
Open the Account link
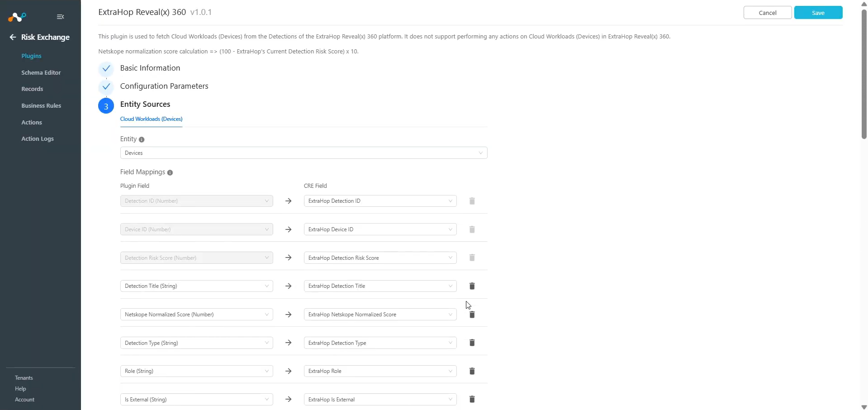[24, 400]
